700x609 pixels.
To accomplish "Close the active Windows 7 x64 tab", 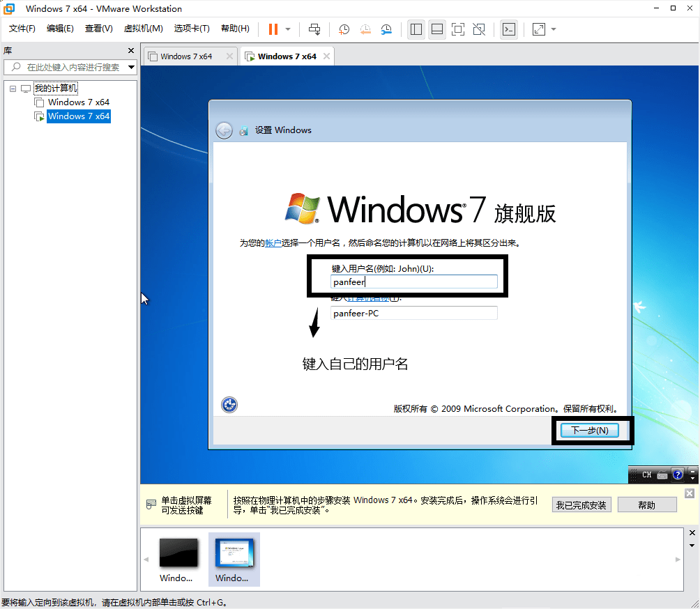I will (326, 56).
